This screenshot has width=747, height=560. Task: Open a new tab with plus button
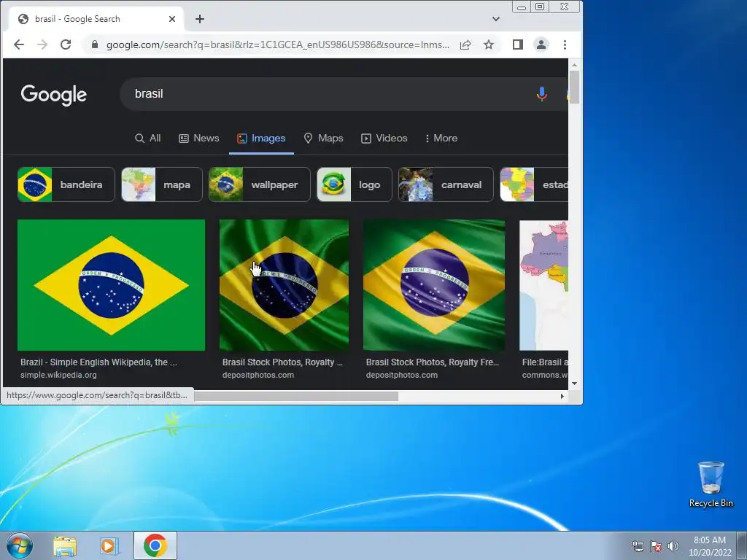(200, 19)
